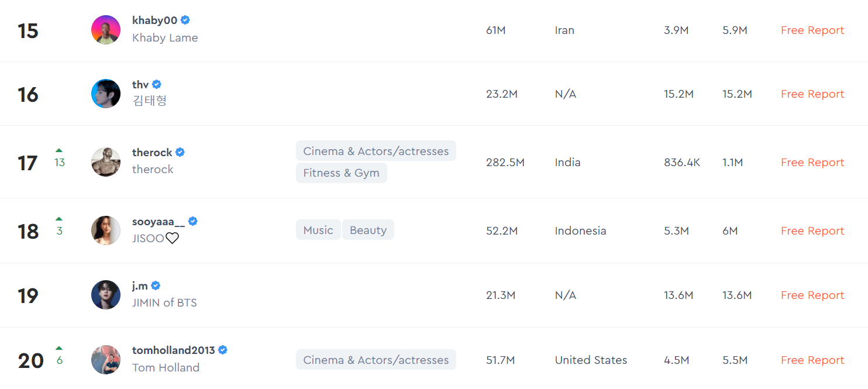Click therock's avatar image

106,162
